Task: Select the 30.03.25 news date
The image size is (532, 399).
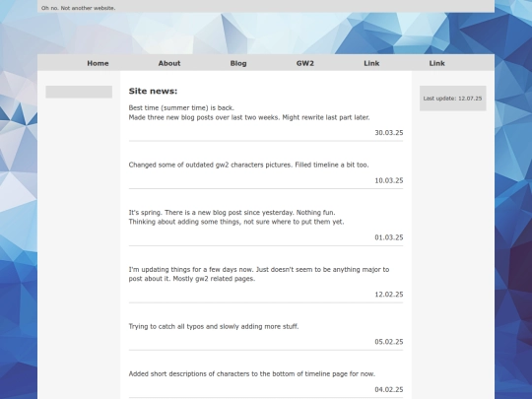Action: [389, 133]
